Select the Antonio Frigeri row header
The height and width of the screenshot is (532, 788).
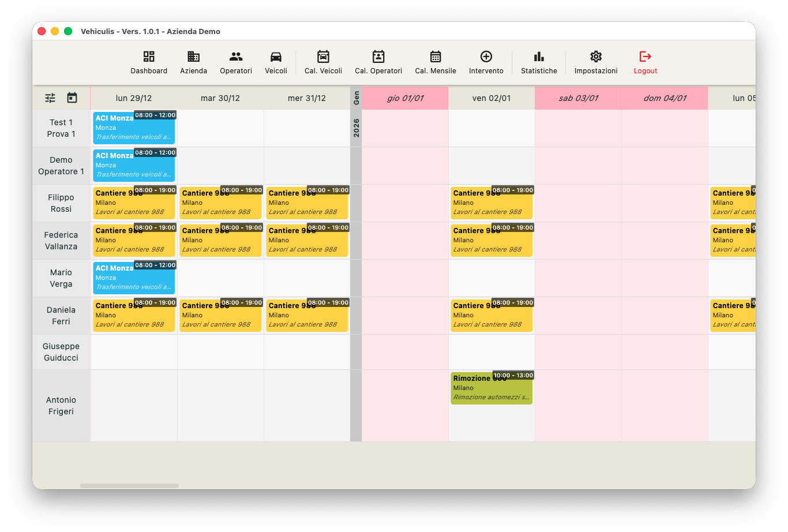tap(61, 406)
